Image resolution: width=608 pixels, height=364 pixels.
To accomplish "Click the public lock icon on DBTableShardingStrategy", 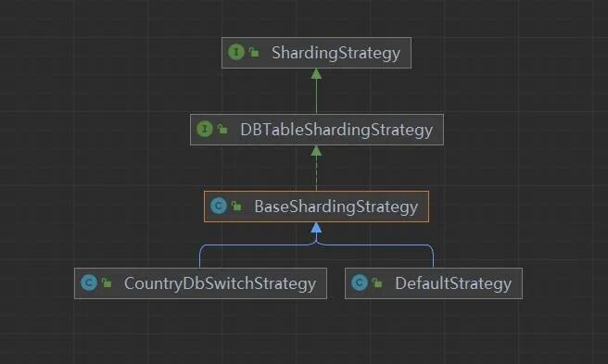I will tap(222, 129).
